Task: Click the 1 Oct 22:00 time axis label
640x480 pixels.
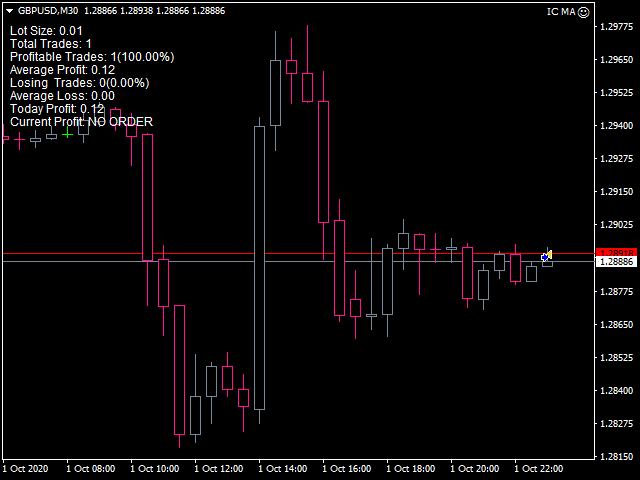Action: [538, 468]
